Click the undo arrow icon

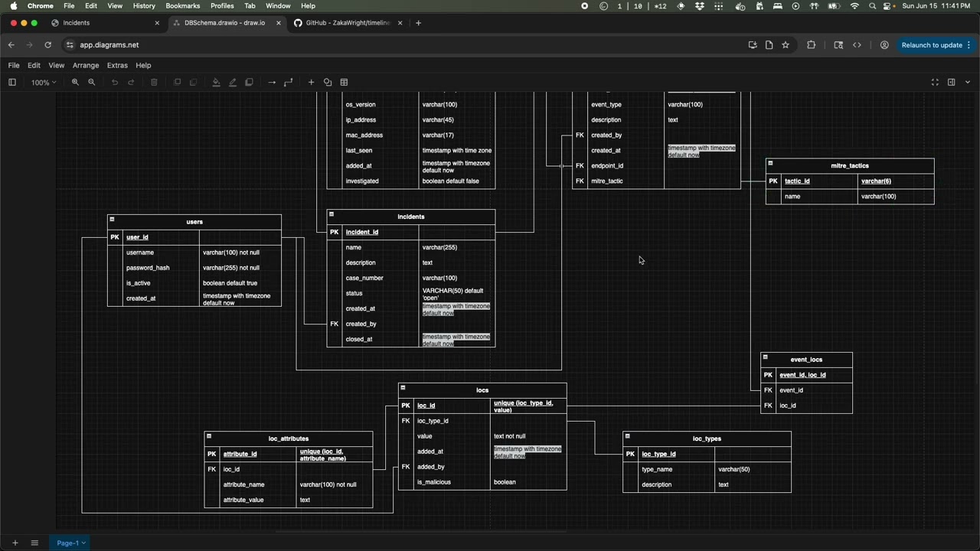[115, 82]
